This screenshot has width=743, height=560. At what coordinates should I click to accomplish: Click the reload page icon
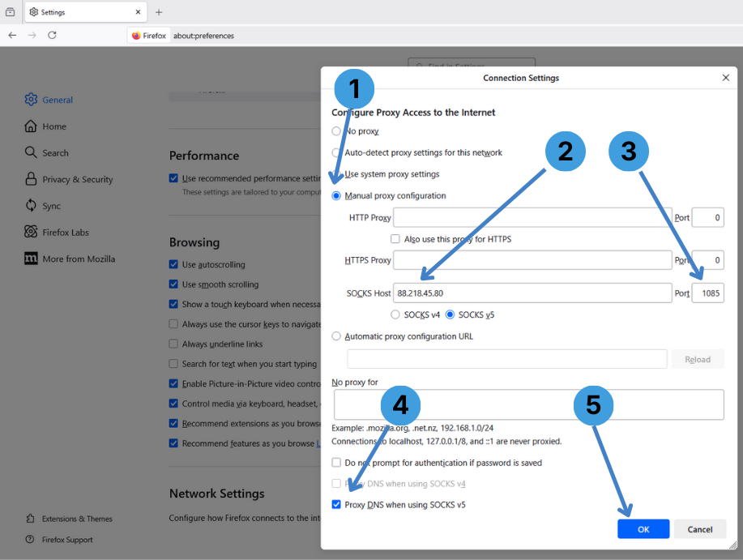(52, 35)
